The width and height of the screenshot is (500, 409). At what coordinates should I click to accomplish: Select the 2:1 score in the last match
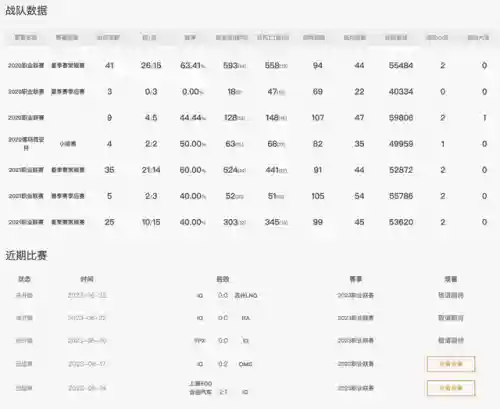[223, 392]
